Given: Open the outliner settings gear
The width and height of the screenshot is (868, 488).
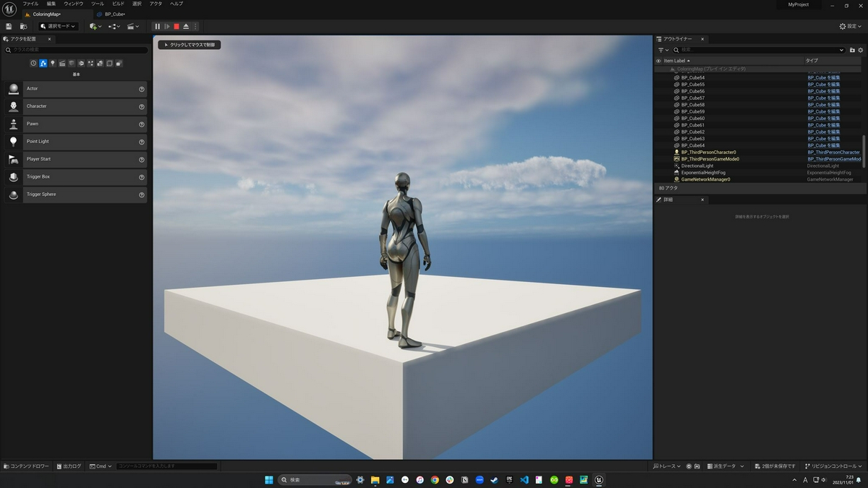Looking at the screenshot, I should click(861, 50).
